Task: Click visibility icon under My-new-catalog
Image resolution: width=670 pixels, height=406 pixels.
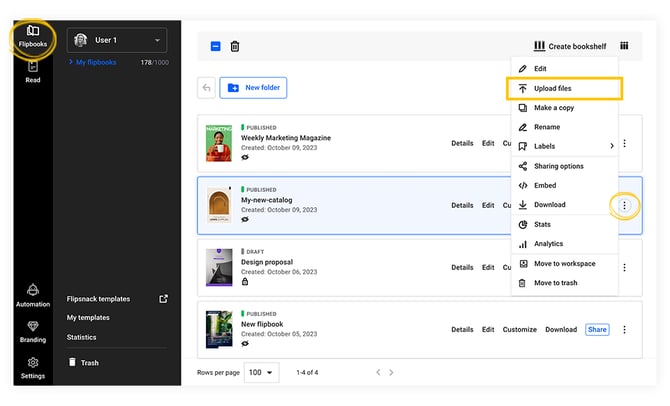Action: coord(245,219)
